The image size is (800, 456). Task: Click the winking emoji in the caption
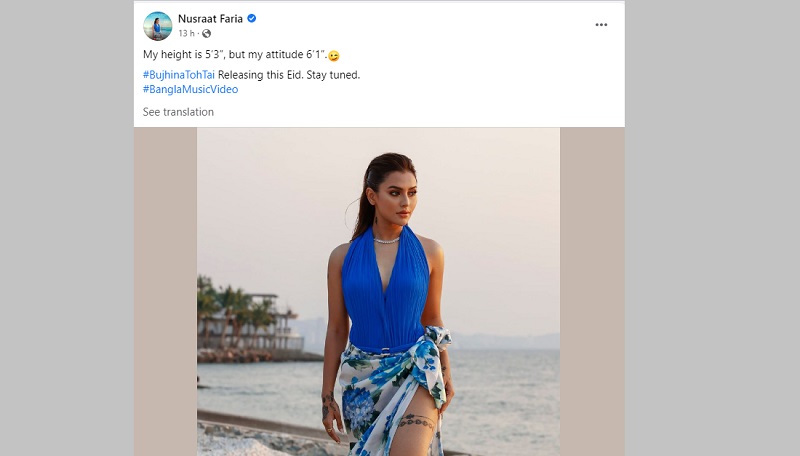333,57
